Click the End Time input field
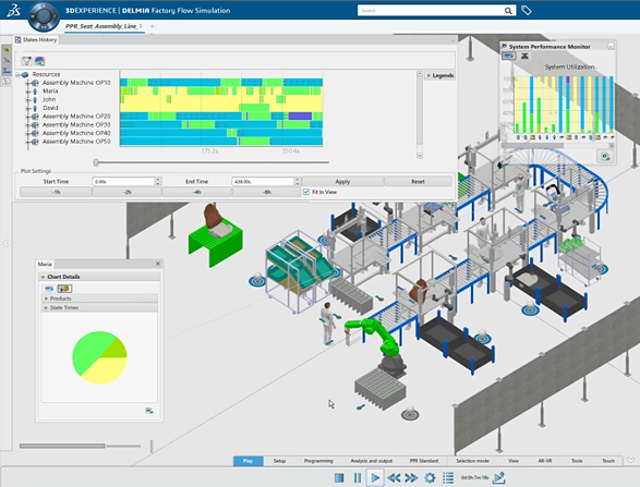The image size is (640, 487). tap(262, 181)
